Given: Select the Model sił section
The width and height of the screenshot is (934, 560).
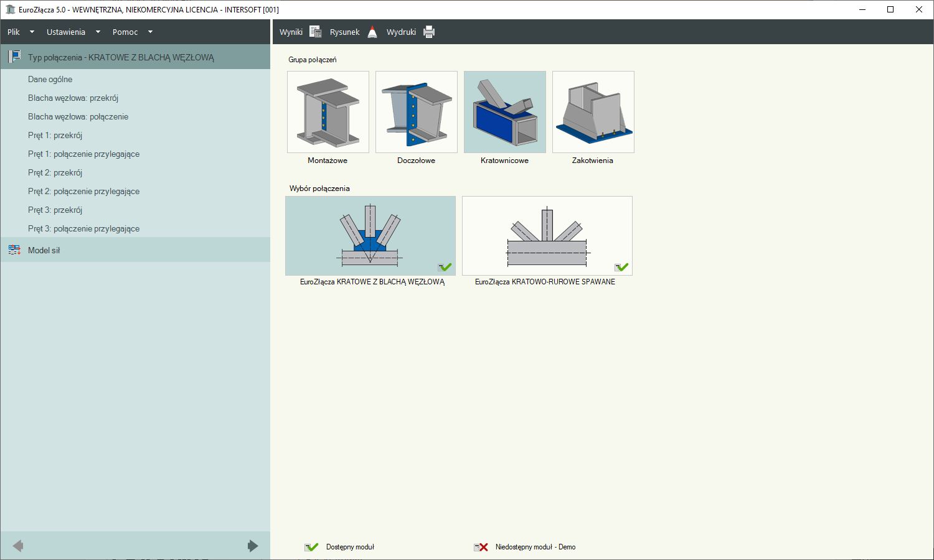Looking at the screenshot, I should coord(135,250).
